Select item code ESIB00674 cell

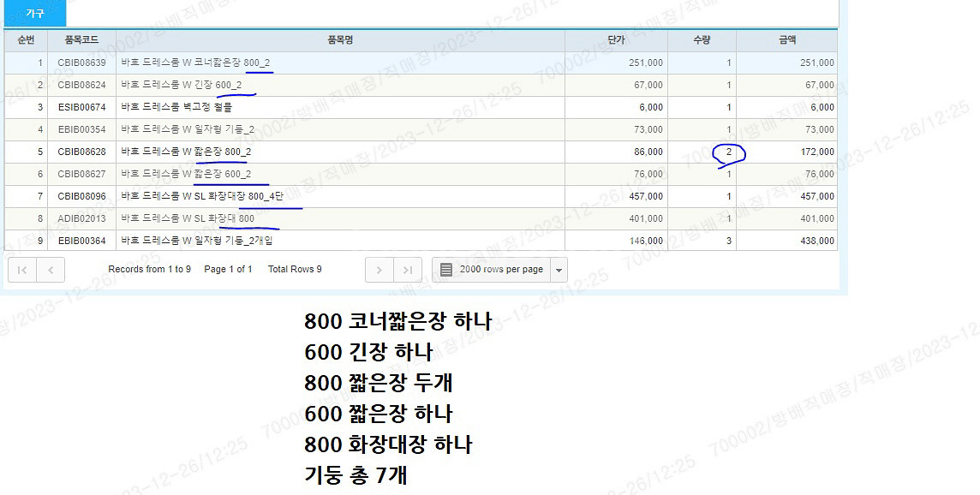coord(81,107)
